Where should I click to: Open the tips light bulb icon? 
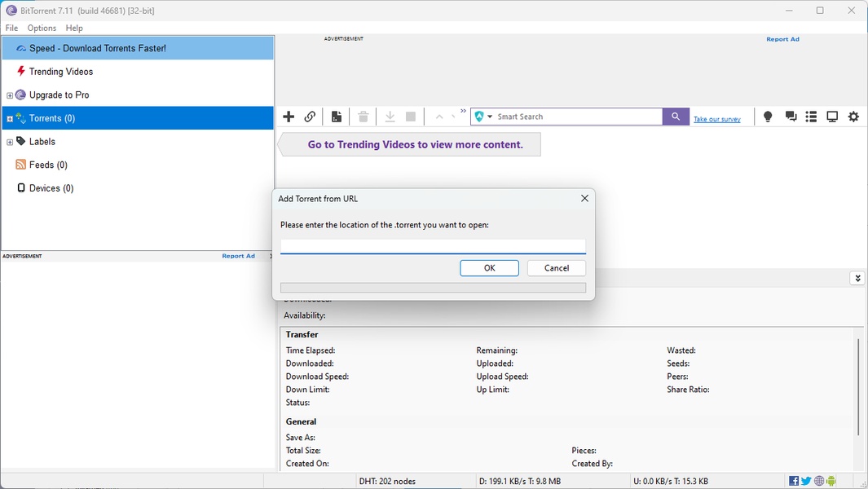click(x=767, y=117)
